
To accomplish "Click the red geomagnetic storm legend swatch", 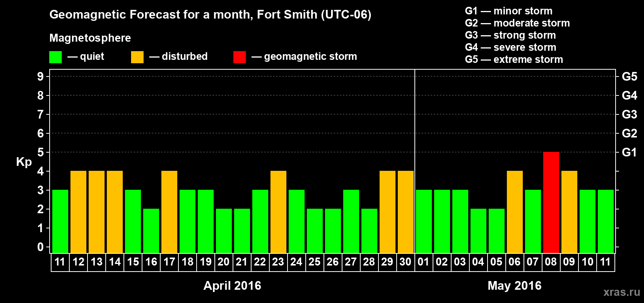I will pyautogui.click(x=239, y=57).
